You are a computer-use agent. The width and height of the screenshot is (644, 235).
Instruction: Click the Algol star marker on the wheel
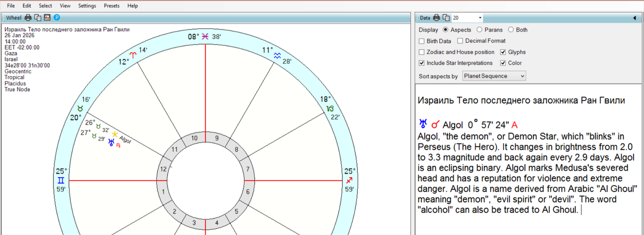point(115,134)
